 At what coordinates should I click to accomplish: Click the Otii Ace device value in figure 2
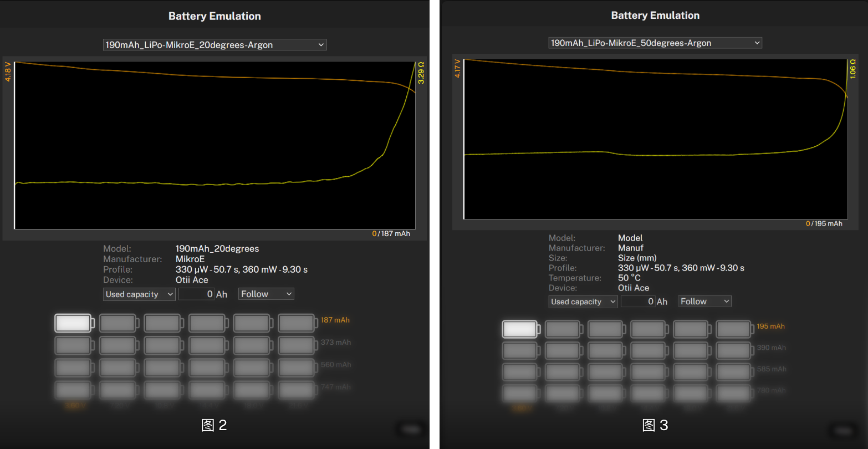point(192,280)
